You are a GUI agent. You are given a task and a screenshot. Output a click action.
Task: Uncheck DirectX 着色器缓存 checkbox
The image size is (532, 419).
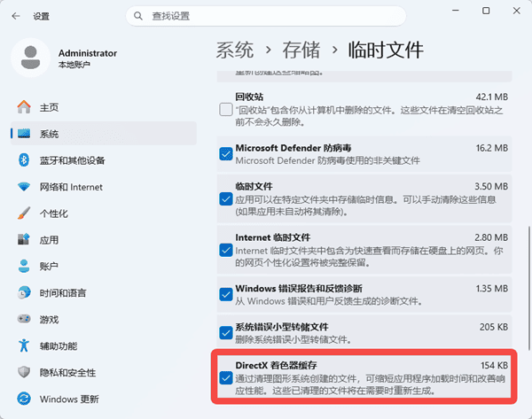click(225, 377)
